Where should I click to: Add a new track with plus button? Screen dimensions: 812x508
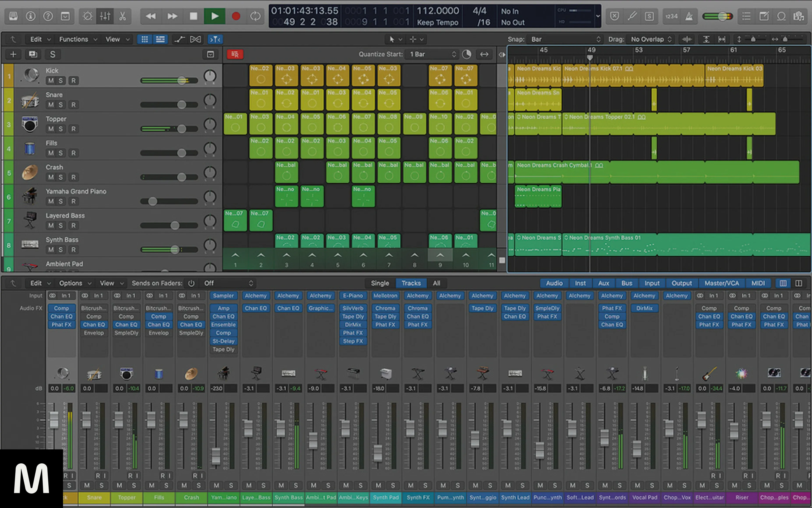[x=13, y=54]
